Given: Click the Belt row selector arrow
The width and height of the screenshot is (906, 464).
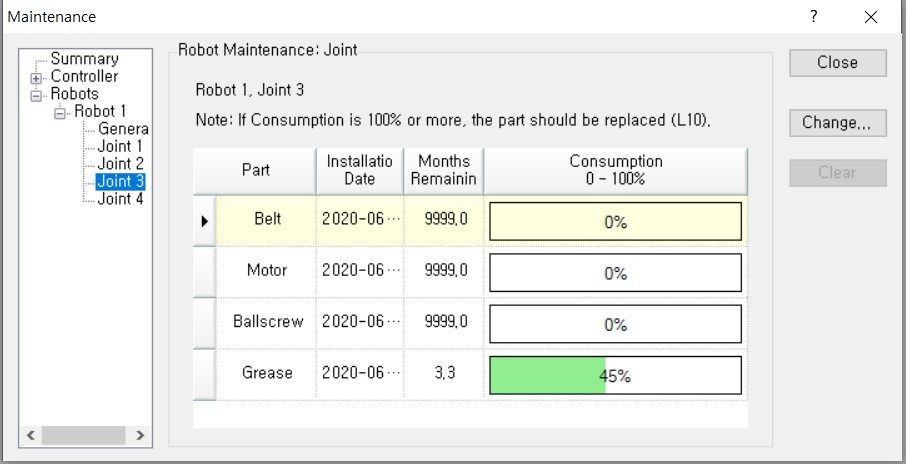Looking at the screenshot, I should pyautogui.click(x=204, y=221).
